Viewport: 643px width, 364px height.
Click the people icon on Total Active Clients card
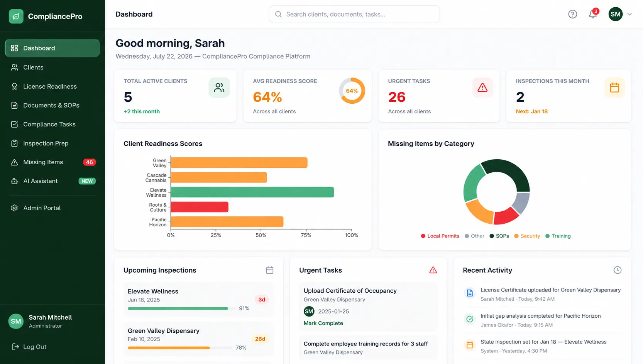coord(219,88)
